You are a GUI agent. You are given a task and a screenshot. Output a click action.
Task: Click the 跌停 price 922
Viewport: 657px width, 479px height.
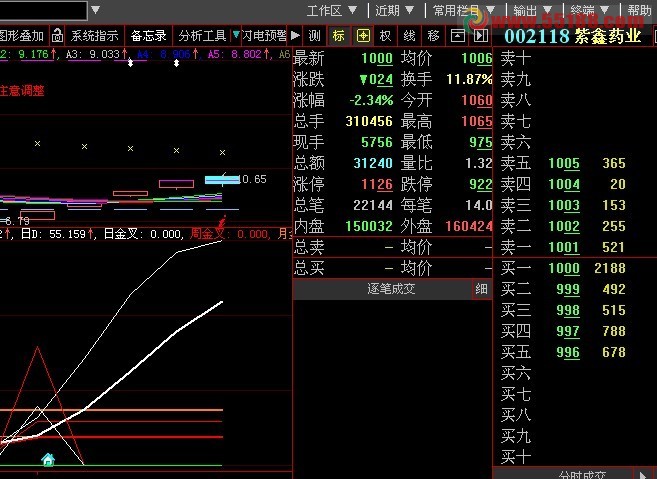pos(481,184)
